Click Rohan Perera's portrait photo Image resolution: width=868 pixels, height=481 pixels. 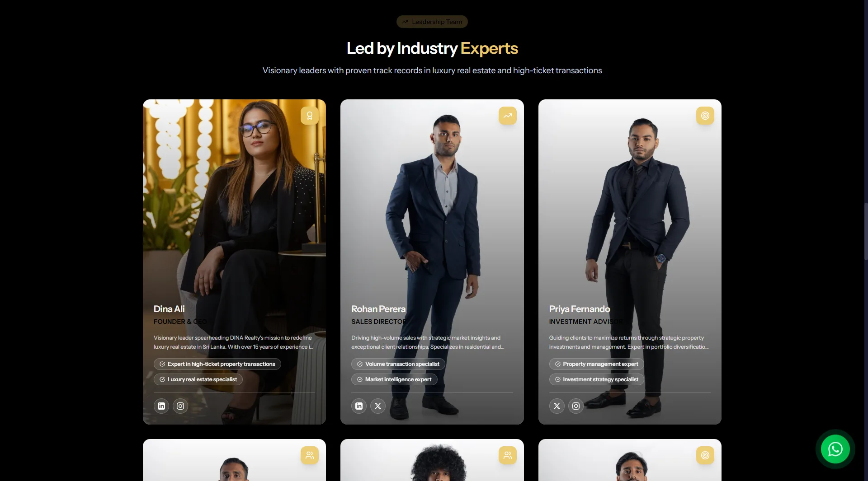click(432, 203)
